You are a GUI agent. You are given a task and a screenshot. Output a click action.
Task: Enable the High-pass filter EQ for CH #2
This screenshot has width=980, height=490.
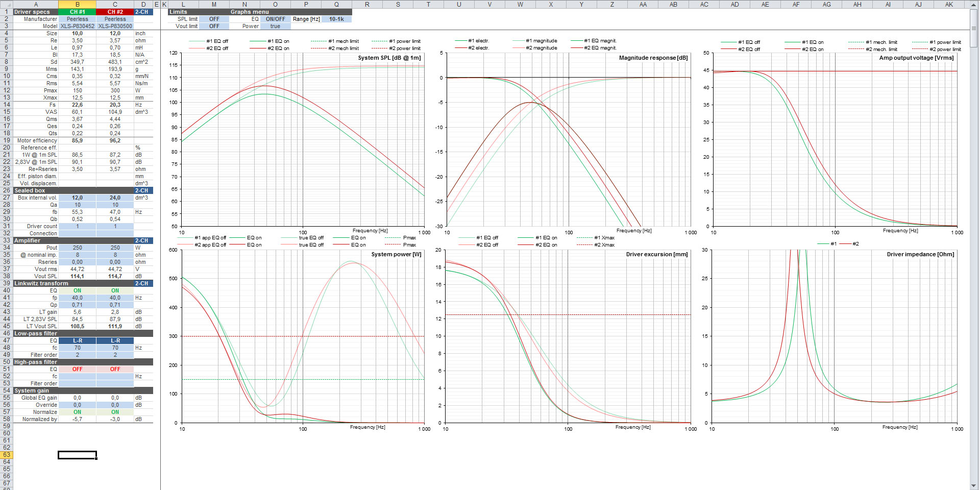pos(115,369)
